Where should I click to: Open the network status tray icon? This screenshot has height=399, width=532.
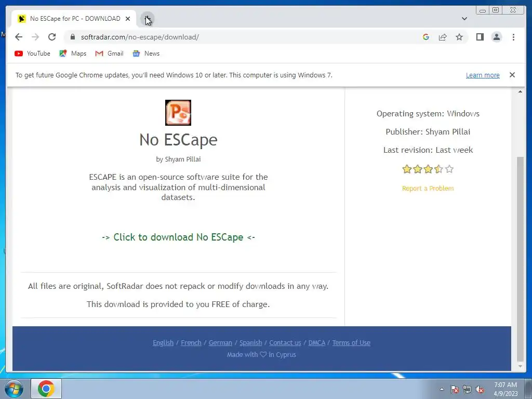(x=467, y=389)
